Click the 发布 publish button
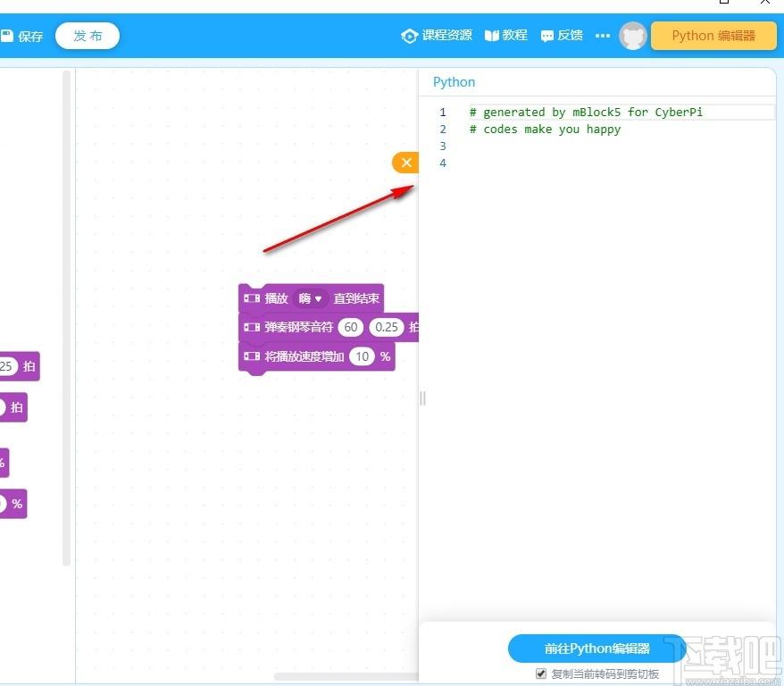Image resolution: width=784 pixels, height=686 pixels. pyautogui.click(x=88, y=36)
